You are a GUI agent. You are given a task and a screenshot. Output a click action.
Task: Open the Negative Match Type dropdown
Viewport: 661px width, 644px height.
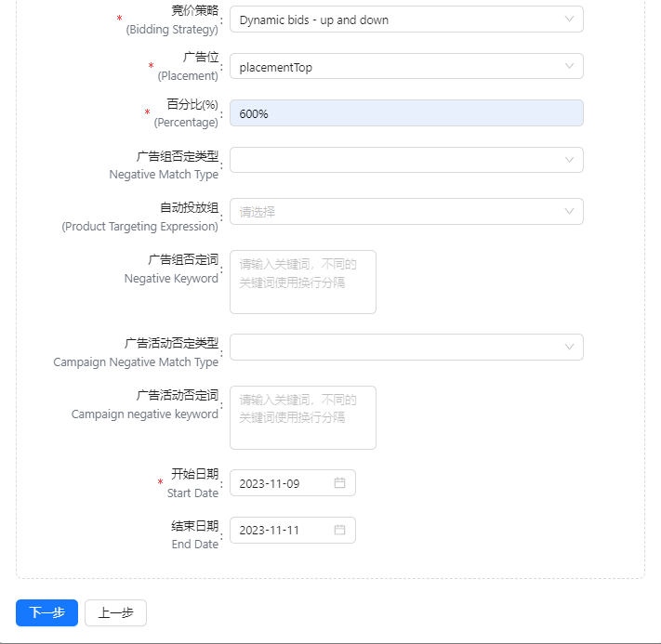tap(406, 160)
